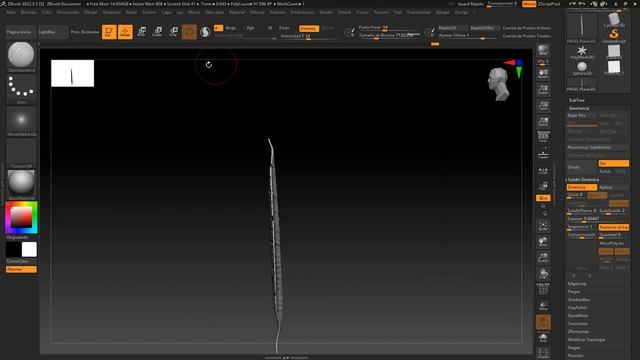The image size is (640, 360).
Task: Open ZScriptPred default script button
Action: (549, 4)
